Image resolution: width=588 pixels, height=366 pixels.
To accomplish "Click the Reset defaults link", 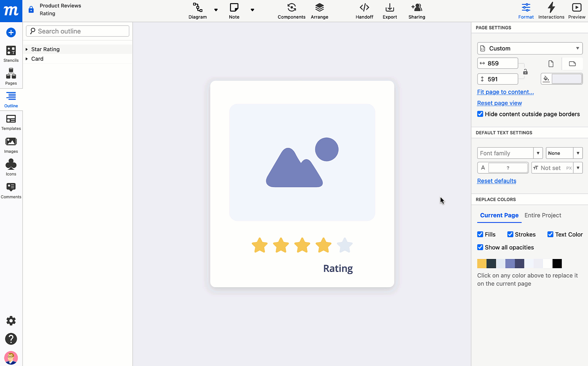I will (x=496, y=181).
